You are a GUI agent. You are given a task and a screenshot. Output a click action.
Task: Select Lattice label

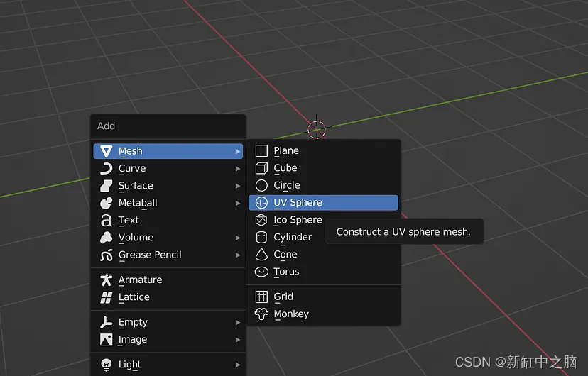pos(134,297)
